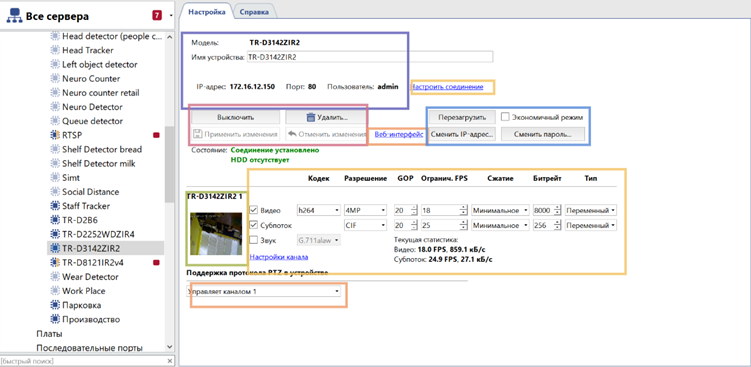Image resolution: width=751 pixels, height=367 pixels.
Task: Select the Парковка camera icon
Action: point(55,305)
